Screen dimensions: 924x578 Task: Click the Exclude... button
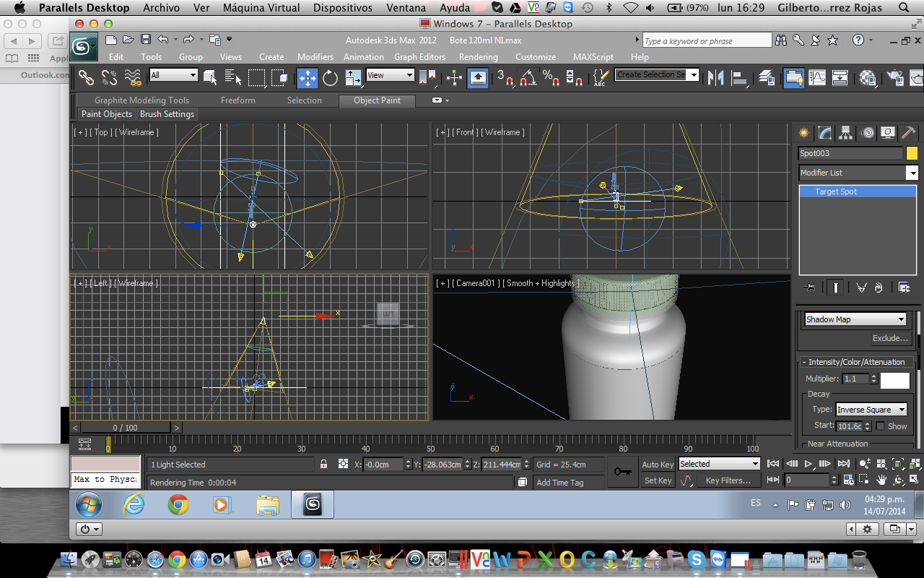tap(890, 338)
